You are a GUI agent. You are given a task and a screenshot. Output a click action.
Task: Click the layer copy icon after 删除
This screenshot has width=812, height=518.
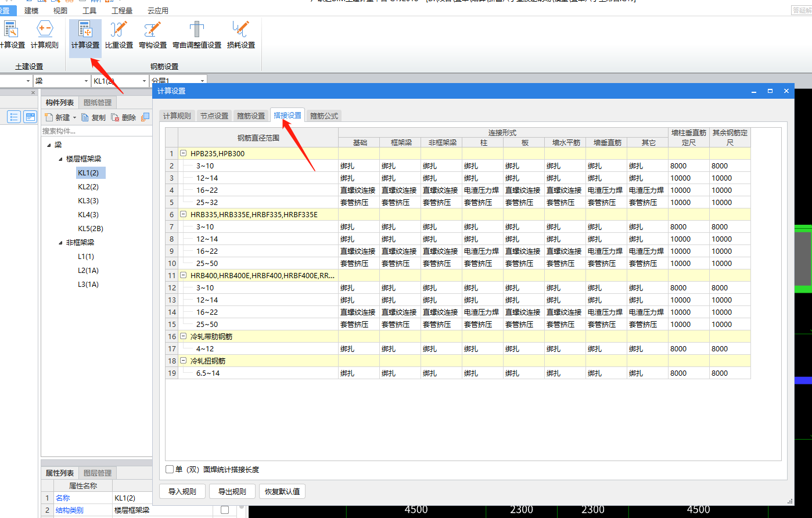coord(145,117)
